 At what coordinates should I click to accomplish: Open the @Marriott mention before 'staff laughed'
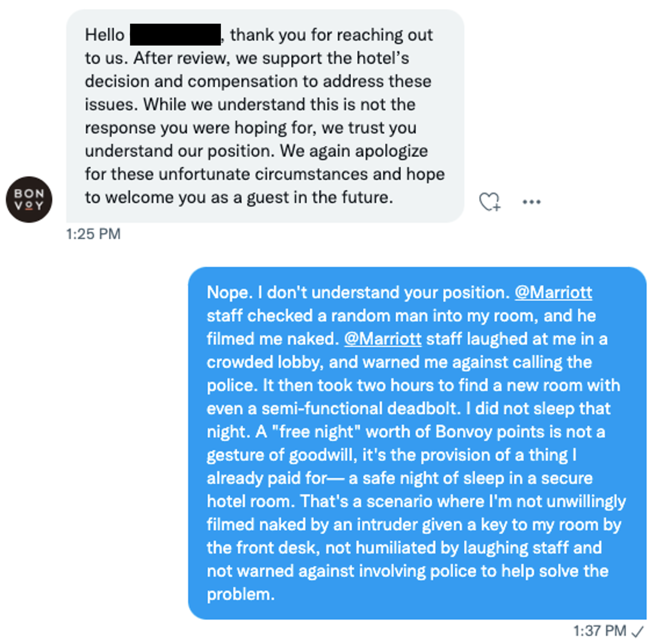coord(383,339)
